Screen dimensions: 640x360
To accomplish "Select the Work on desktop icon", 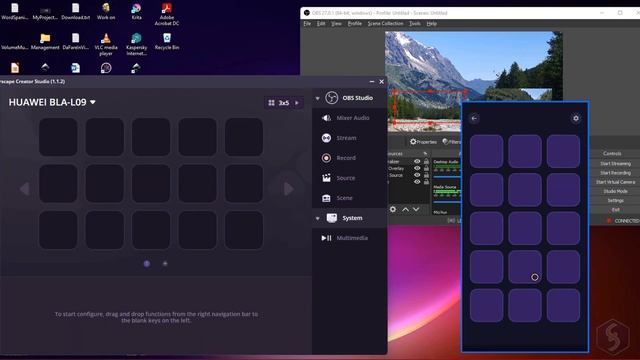I will pyautogui.click(x=106, y=11).
